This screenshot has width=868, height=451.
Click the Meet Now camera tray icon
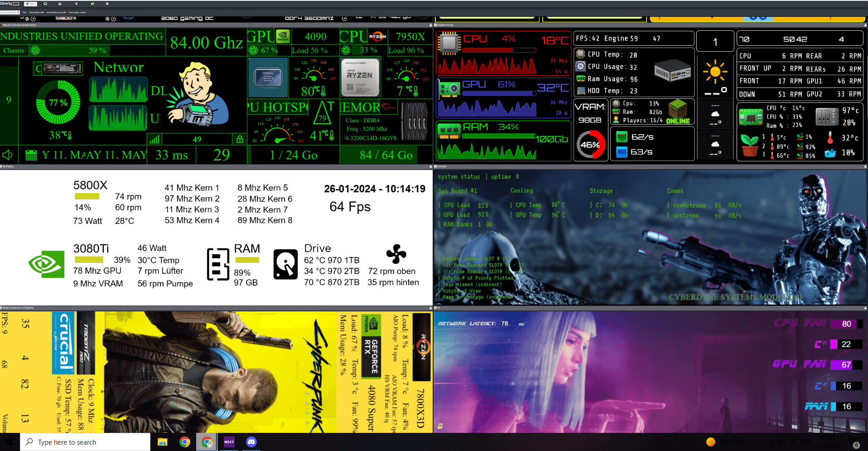click(x=792, y=442)
